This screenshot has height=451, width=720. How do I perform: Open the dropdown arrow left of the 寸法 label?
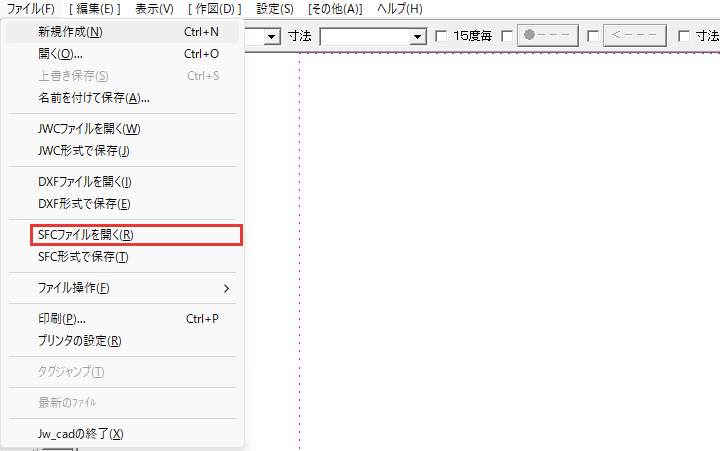point(272,36)
